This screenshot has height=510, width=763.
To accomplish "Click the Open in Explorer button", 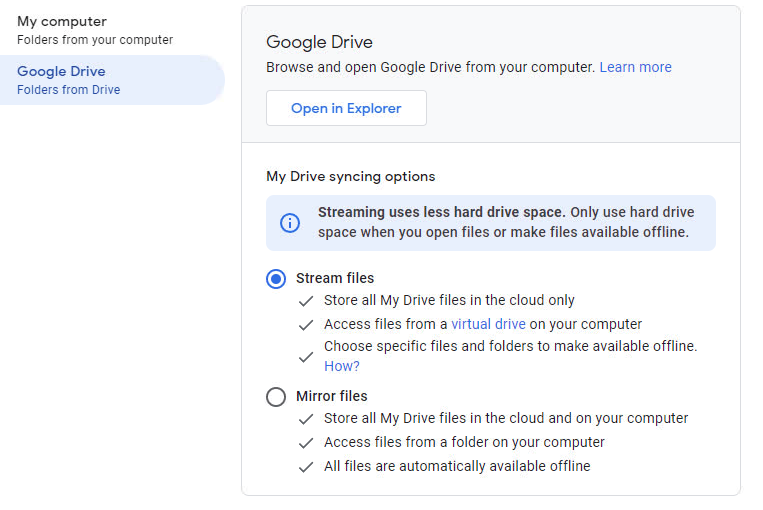I will (x=346, y=108).
